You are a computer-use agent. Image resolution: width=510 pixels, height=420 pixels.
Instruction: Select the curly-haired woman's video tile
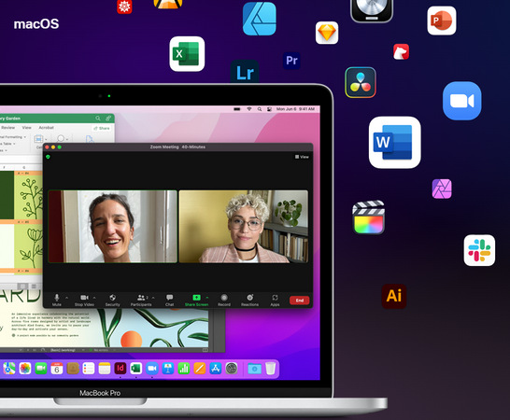244,226
